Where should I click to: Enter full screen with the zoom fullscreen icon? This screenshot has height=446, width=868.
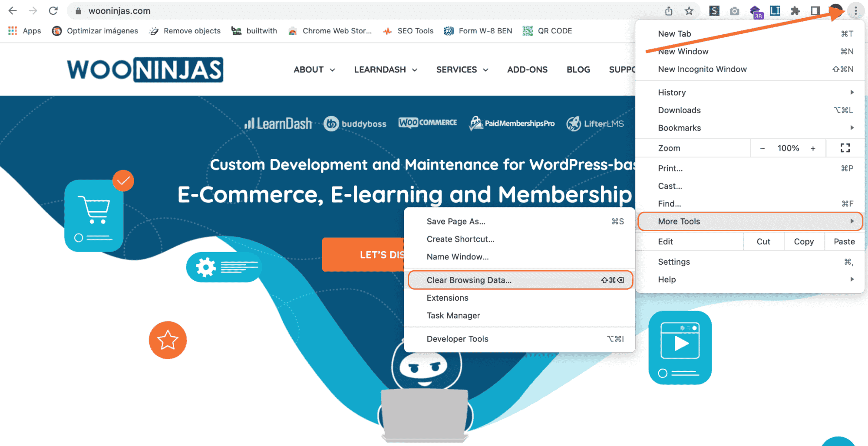coord(845,148)
